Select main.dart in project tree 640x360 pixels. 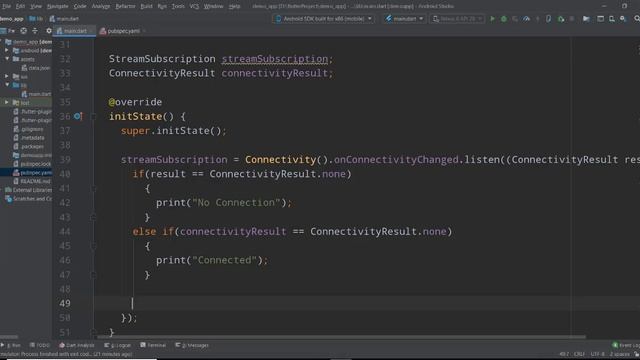[36, 94]
